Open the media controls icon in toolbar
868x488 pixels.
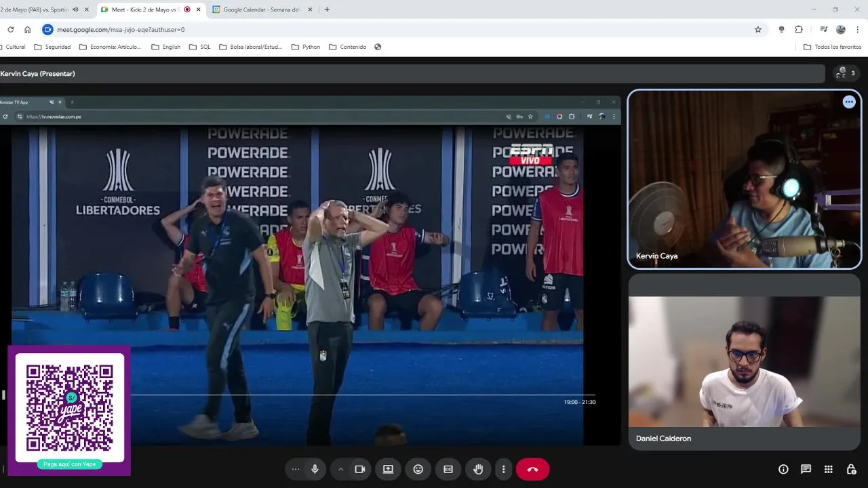(x=823, y=29)
